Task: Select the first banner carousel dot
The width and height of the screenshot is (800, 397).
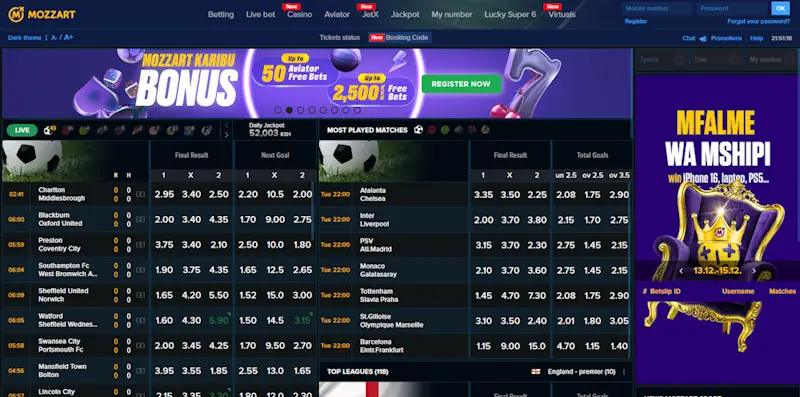Action: [278, 110]
